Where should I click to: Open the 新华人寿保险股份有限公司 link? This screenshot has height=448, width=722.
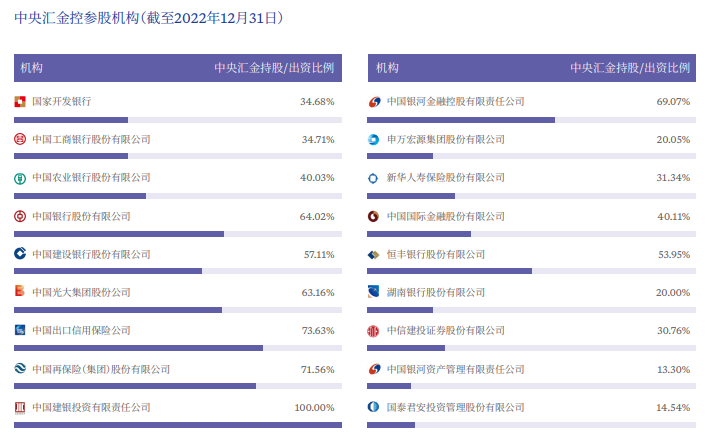pos(446,178)
